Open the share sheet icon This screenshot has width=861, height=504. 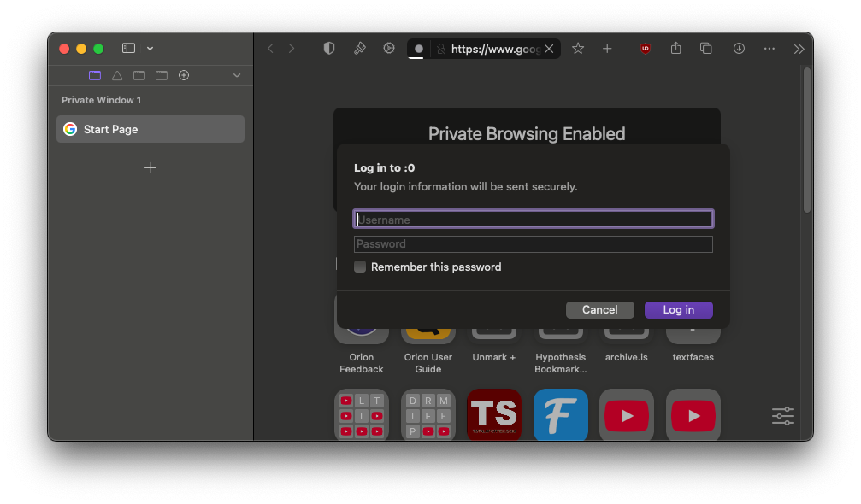(675, 49)
